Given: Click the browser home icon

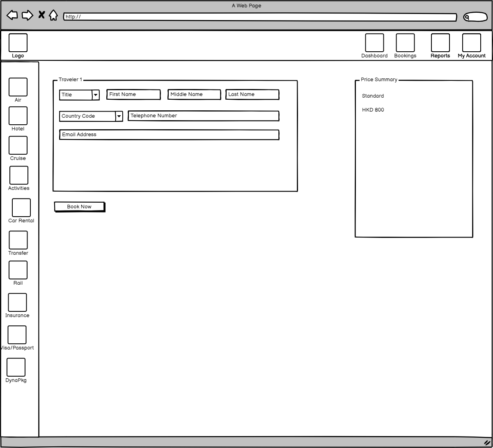Looking at the screenshot, I should click(x=53, y=15).
